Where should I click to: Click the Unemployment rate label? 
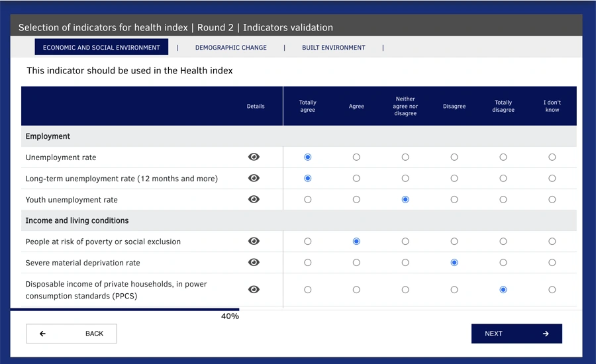tap(61, 158)
